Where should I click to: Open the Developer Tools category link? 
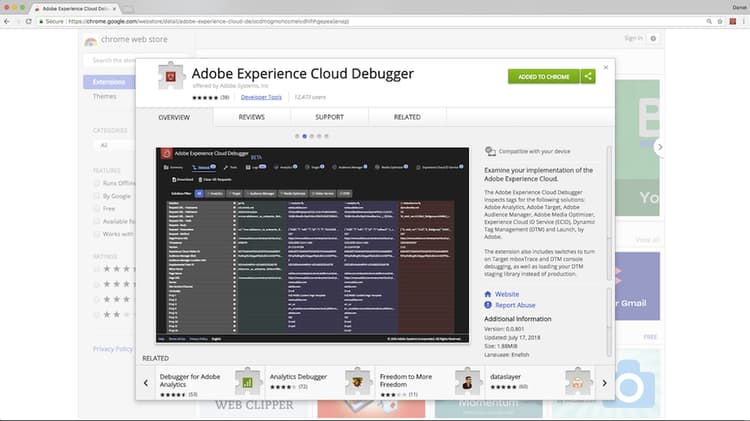pyautogui.click(x=261, y=97)
